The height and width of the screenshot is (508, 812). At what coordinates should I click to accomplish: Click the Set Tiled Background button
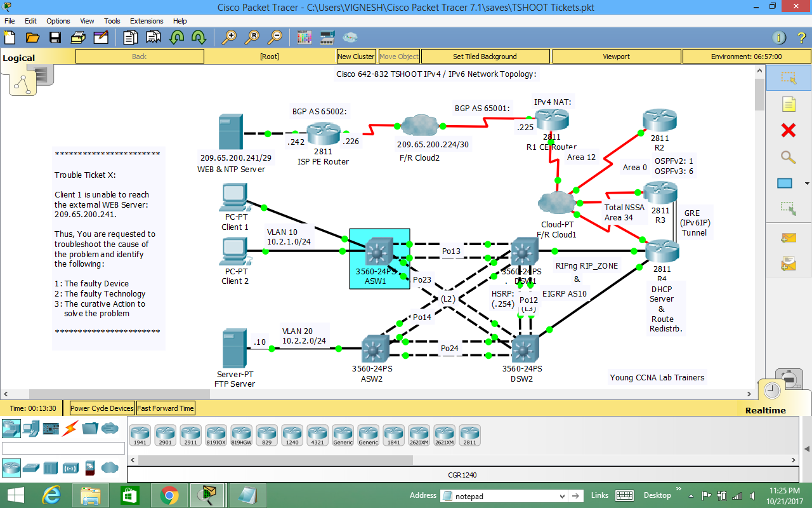click(485, 56)
